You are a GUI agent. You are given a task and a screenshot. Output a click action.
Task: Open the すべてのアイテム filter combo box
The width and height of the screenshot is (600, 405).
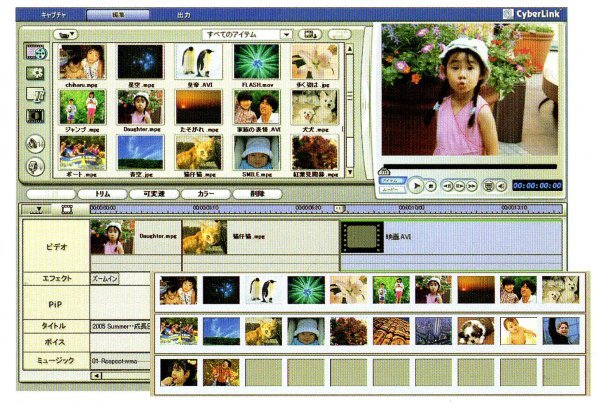247,34
